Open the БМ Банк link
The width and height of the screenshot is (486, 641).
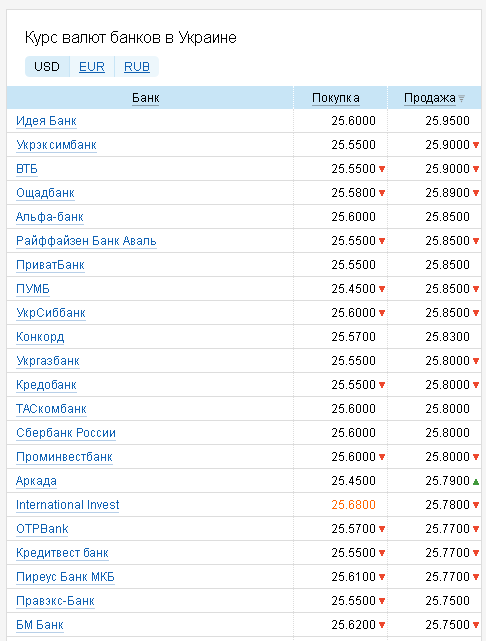coord(40,625)
